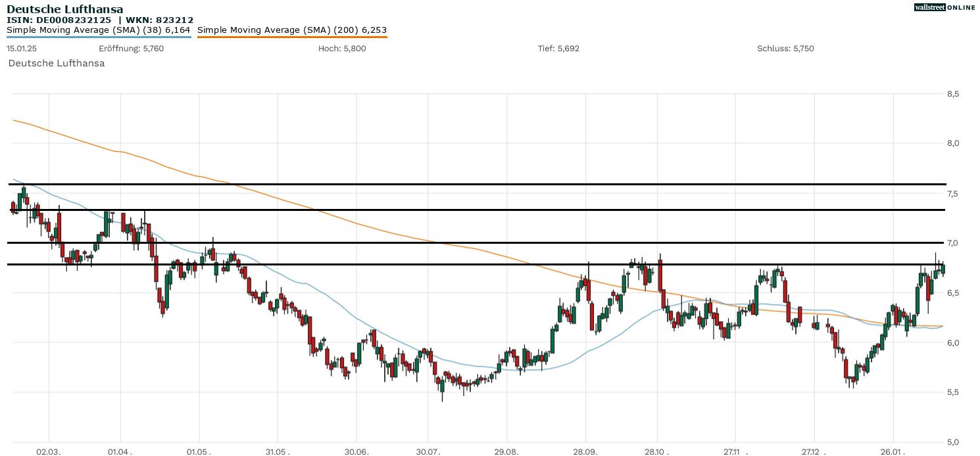Click the 6,5 price axis label

click(x=953, y=292)
